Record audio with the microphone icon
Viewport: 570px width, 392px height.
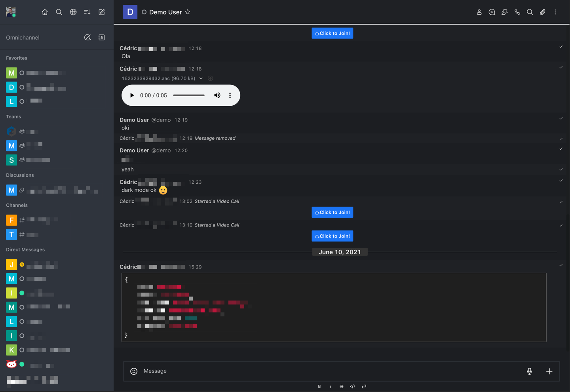tap(529, 371)
